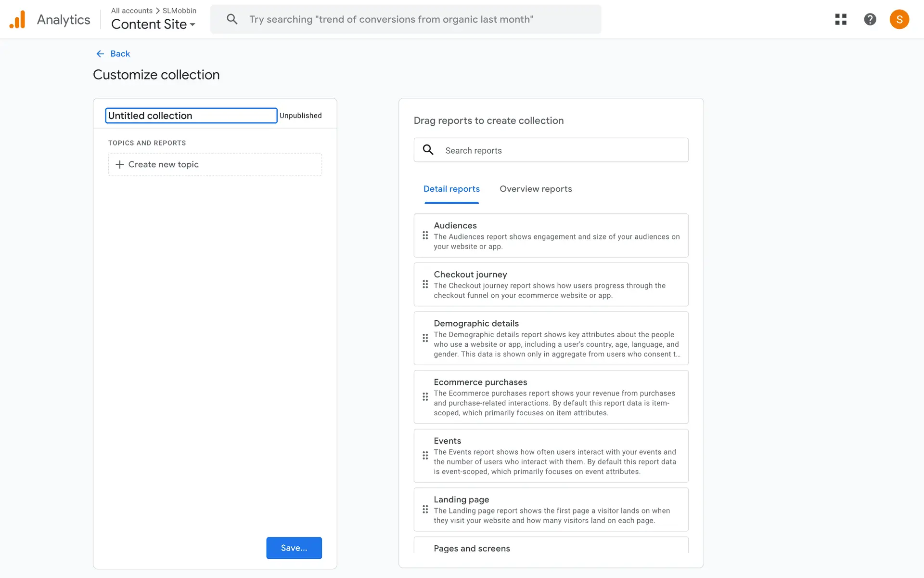
Task: Click the Untitled collection name field
Action: [191, 116]
